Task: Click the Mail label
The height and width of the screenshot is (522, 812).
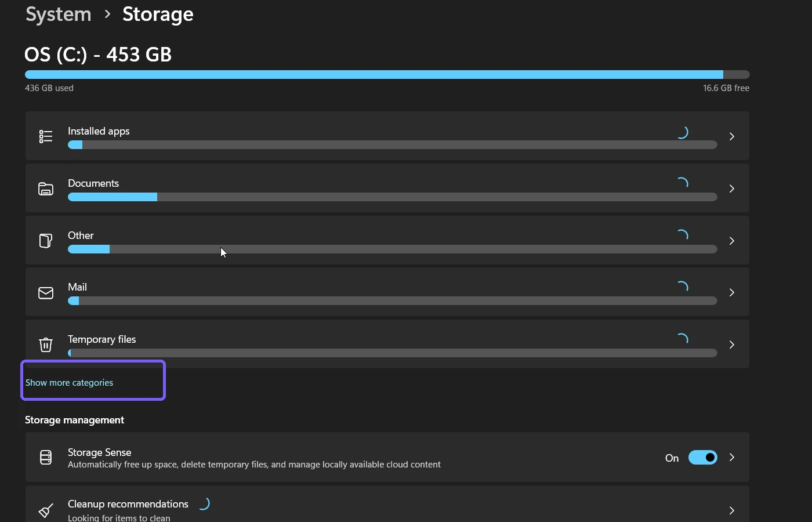Action: (77, 287)
